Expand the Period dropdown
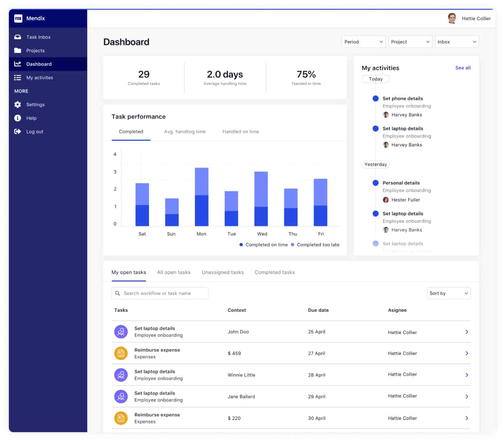The width and height of the screenshot is (504, 441). click(x=363, y=42)
